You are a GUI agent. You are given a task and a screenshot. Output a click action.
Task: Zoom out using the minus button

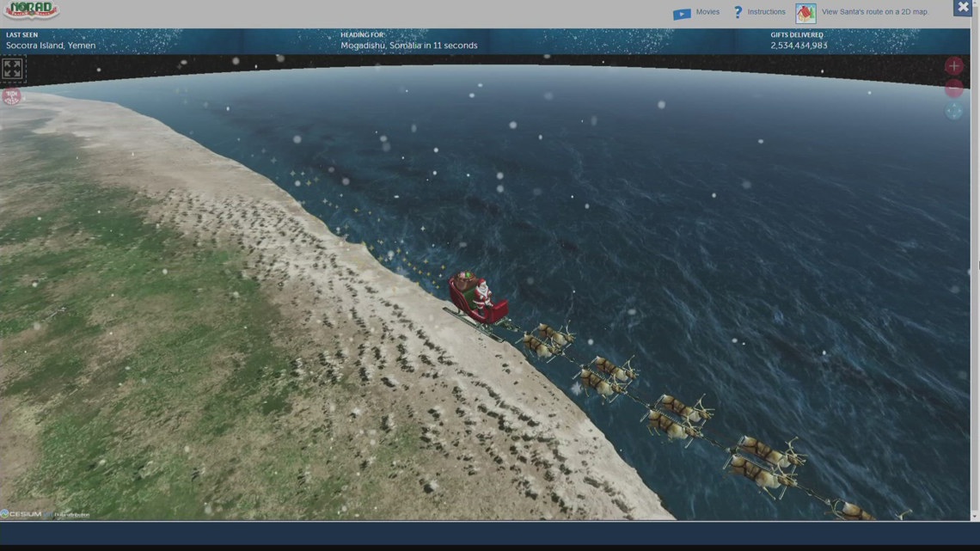[952, 88]
